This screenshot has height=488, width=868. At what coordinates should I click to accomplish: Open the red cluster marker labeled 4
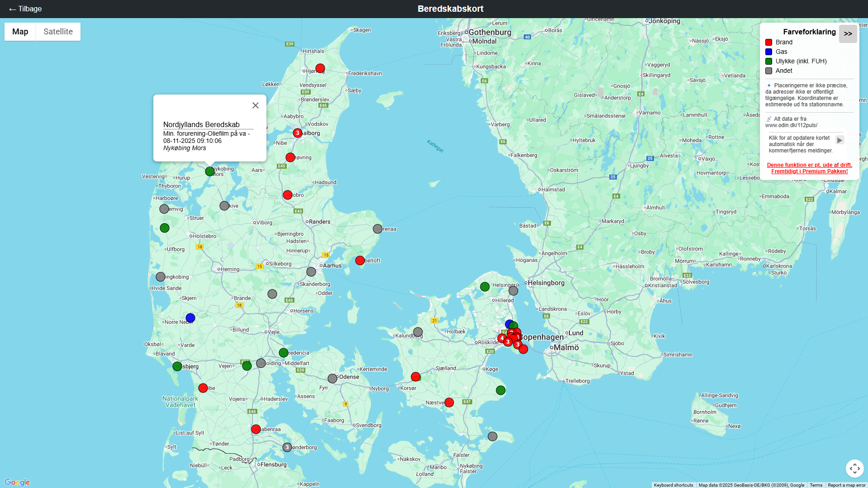502,338
